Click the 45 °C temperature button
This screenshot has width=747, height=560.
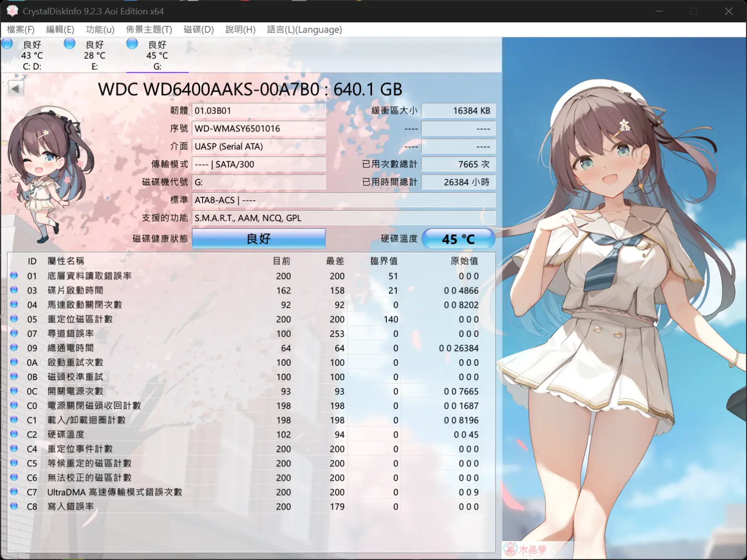458,239
